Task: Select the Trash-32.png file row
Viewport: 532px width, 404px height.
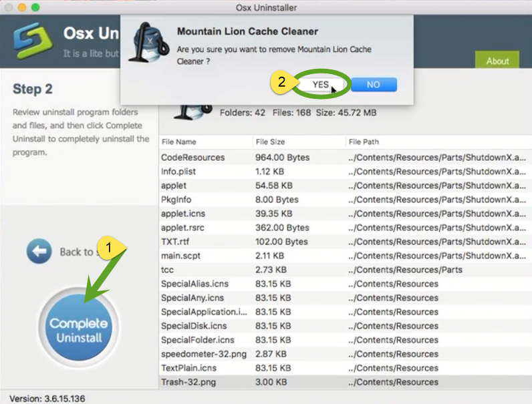Action: coord(345,382)
